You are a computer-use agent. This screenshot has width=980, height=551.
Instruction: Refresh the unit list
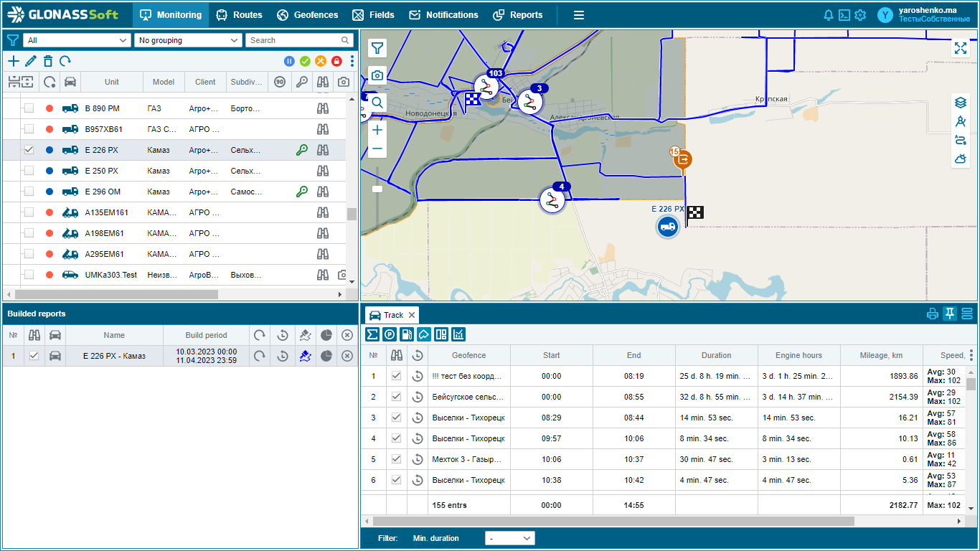point(65,62)
